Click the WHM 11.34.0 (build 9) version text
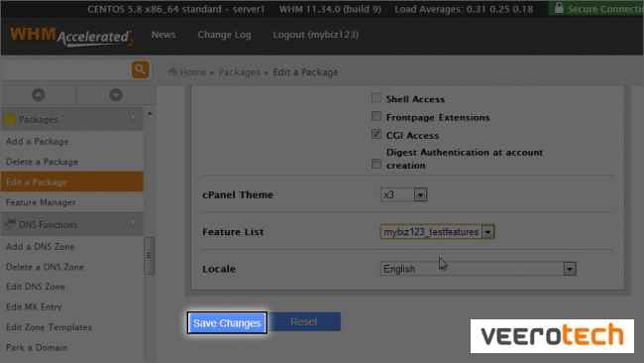This screenshot has width=644, height=363. pos(330,9)
